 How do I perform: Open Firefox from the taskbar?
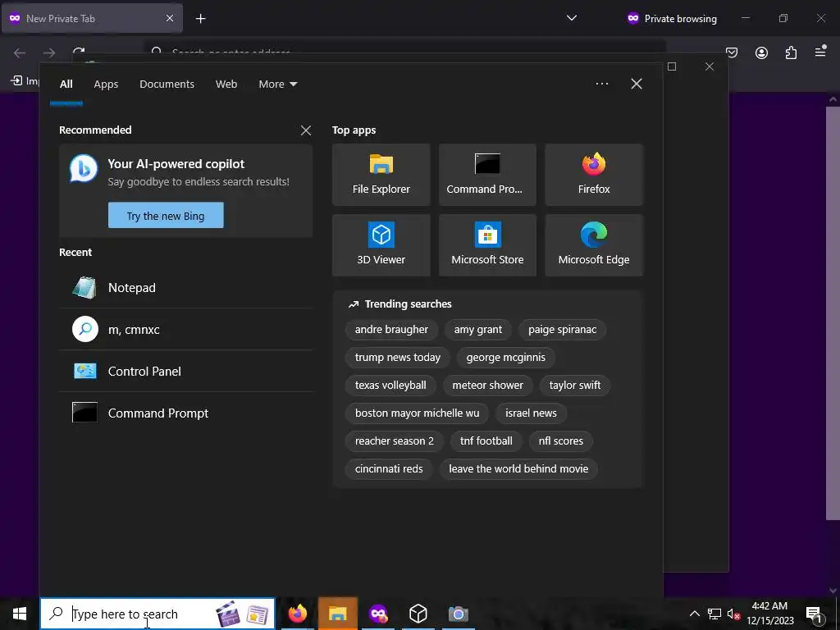point(297,614)
